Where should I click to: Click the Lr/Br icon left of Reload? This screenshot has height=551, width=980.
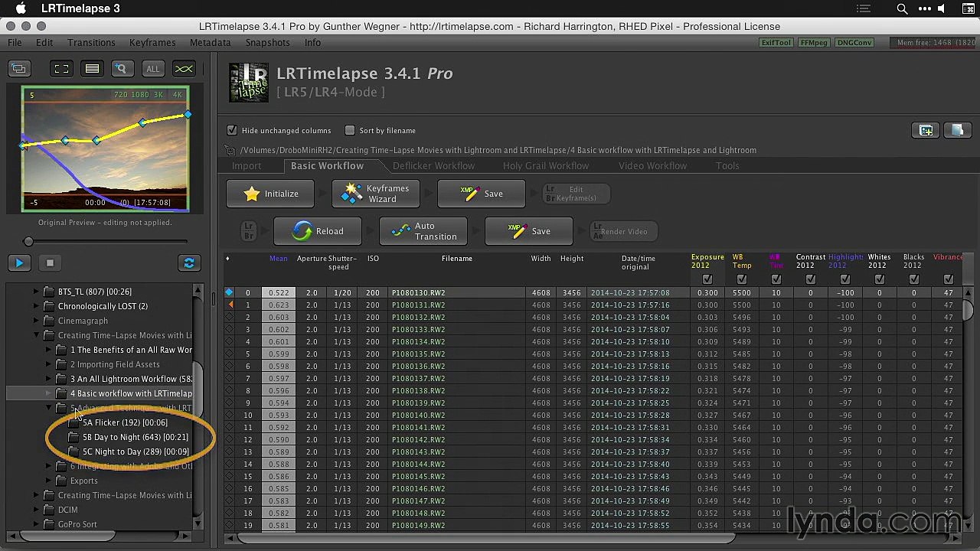(x=249, y=231)
